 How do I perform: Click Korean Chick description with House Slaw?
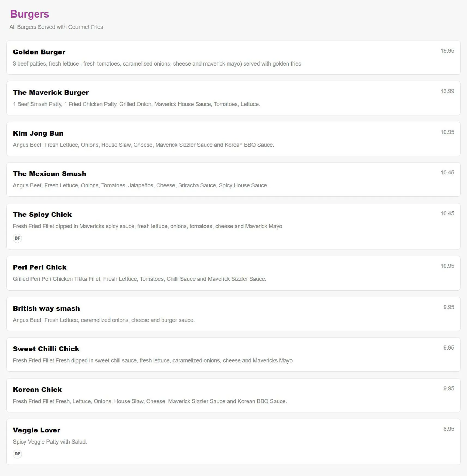pyautogui.click(x=150, y=401)
